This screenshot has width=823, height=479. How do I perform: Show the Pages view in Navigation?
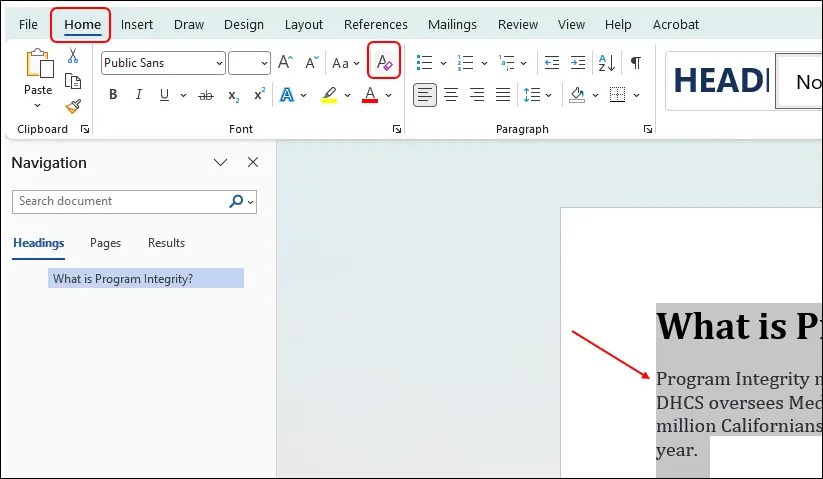tap(105, 243)
